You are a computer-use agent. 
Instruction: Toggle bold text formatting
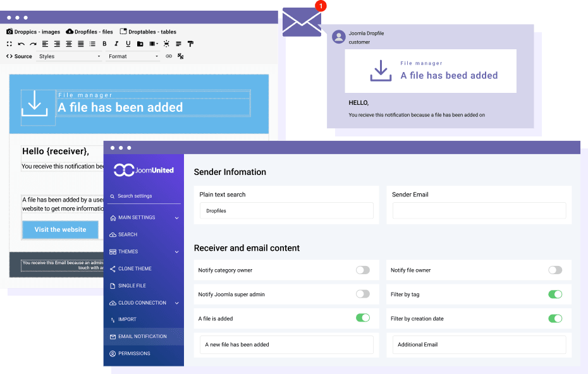(104, 44)
